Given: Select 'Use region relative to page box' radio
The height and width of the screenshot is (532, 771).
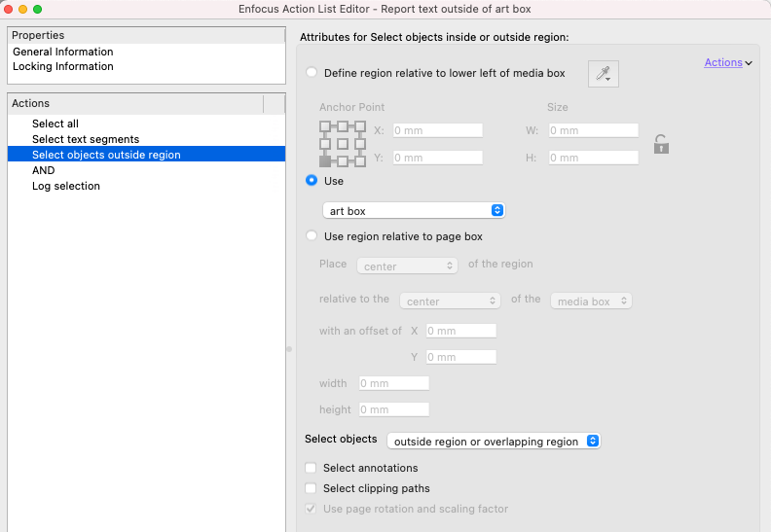Looking at the screenshot, I should (312, 235).
